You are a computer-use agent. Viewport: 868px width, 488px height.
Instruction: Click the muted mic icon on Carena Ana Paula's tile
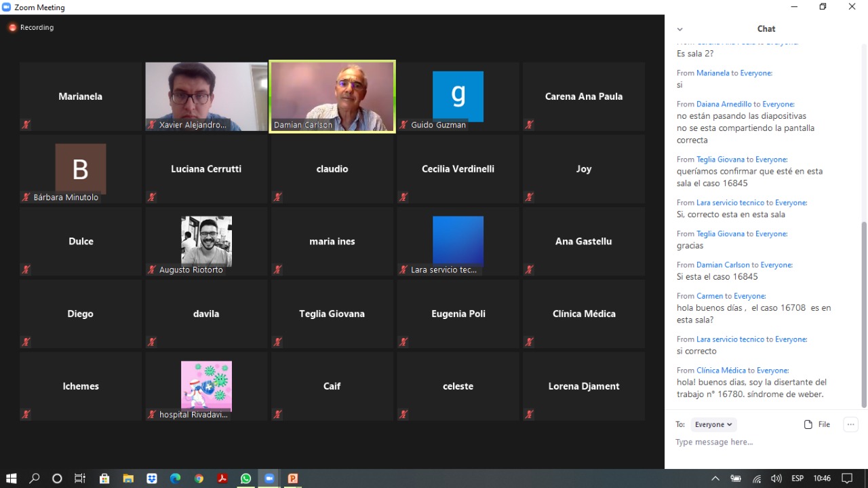pos(530,125)
